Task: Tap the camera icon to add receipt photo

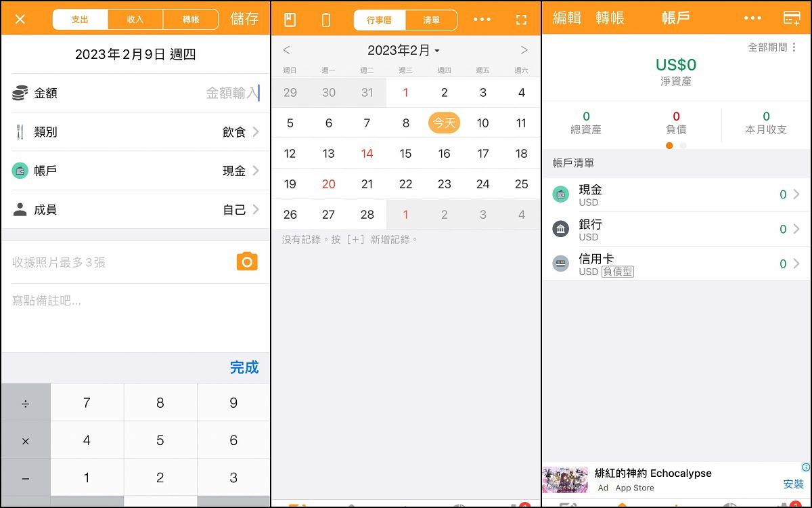Action: pos(246,261)
